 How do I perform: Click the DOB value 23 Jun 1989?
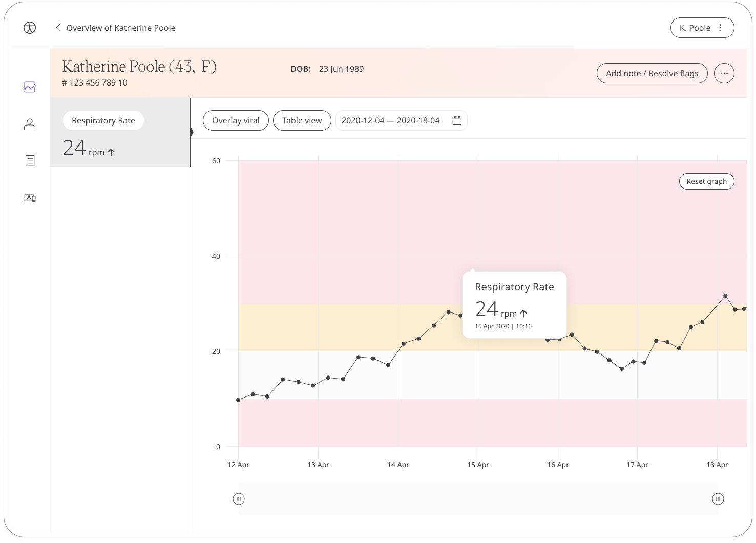click(x=341, y=69)
